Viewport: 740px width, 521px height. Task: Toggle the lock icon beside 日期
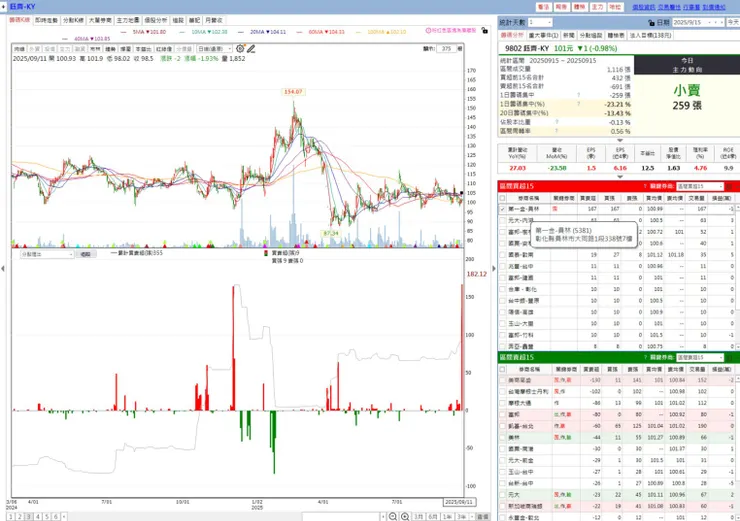(651, 23)
